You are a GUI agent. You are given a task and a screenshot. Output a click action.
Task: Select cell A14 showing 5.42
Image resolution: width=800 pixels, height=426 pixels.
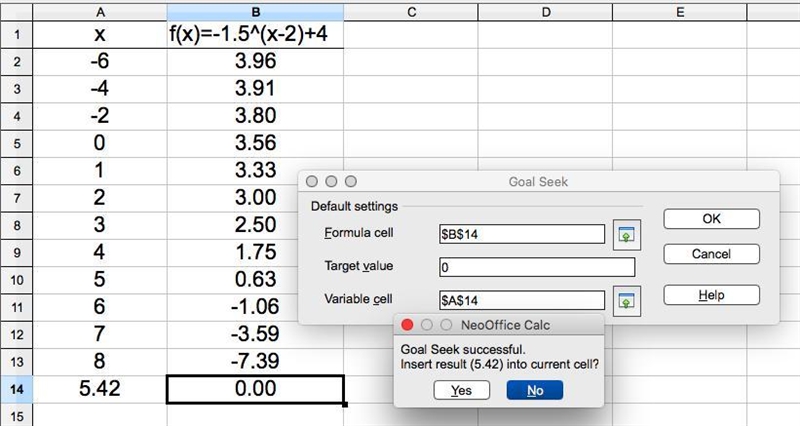[x=99, y=389]
